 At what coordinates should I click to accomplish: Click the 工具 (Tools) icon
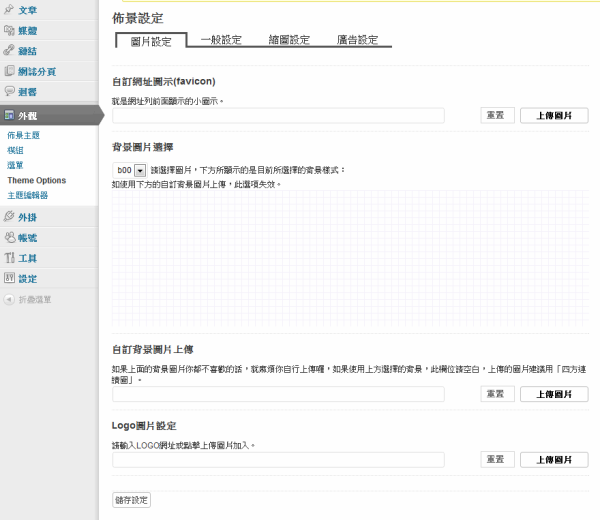[x=9, y=258]
